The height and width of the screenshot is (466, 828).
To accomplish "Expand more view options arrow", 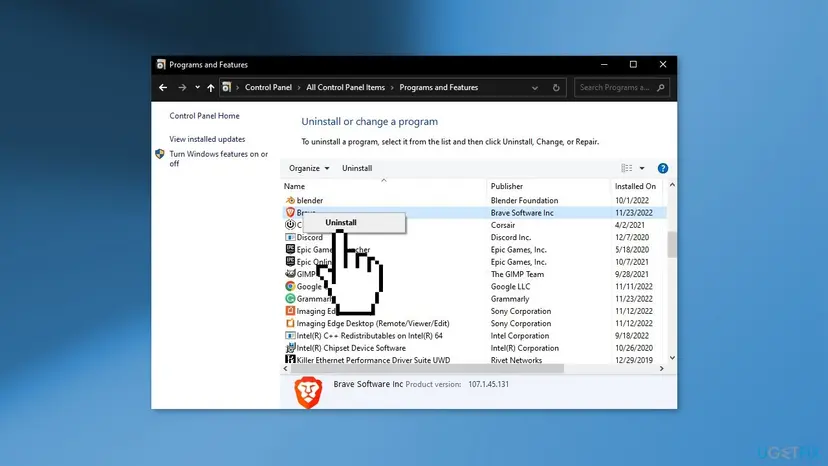I will pos(642,168).
